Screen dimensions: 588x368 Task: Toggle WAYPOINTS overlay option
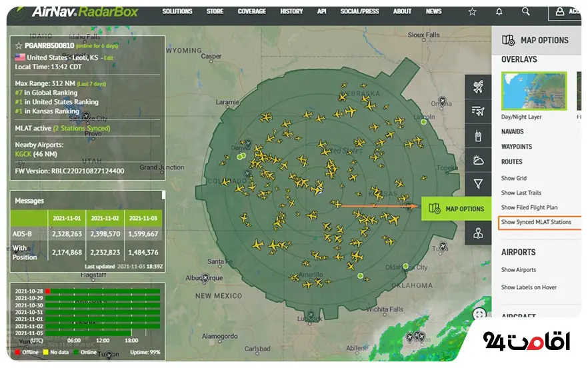click(x=517, y=147)
